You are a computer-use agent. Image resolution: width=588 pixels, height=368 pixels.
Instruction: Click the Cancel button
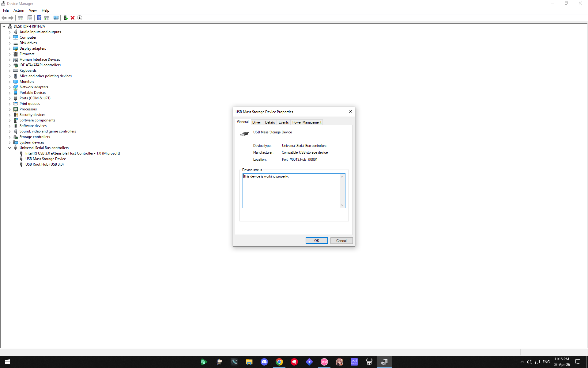341,240
